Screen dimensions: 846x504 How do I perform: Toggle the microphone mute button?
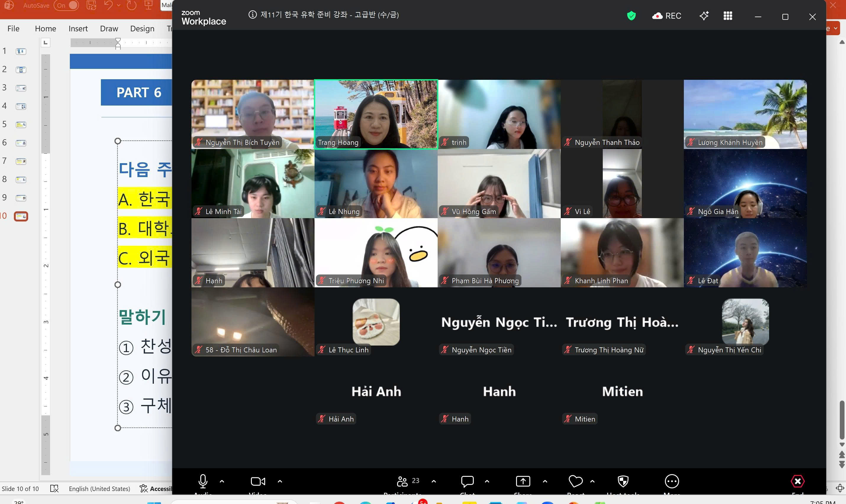pyautogui.click(x=203, y=481)
